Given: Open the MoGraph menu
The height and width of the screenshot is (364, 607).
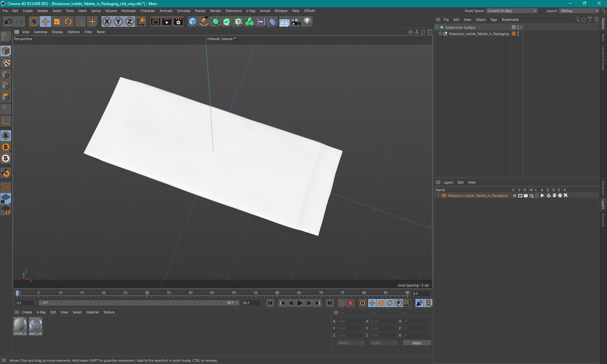Looking at the screenshot, I should click(x=128, y=11).
